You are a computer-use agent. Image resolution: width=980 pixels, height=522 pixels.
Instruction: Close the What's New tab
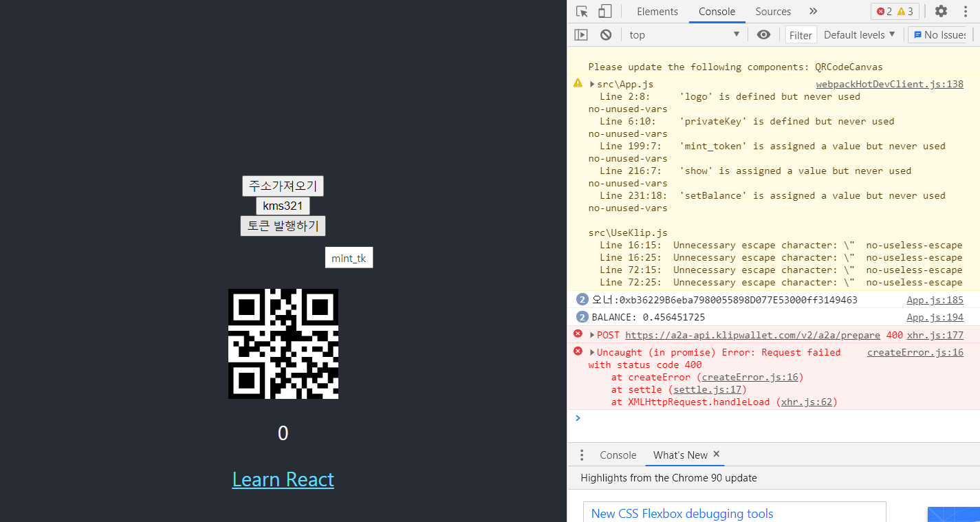coord(716,455)
